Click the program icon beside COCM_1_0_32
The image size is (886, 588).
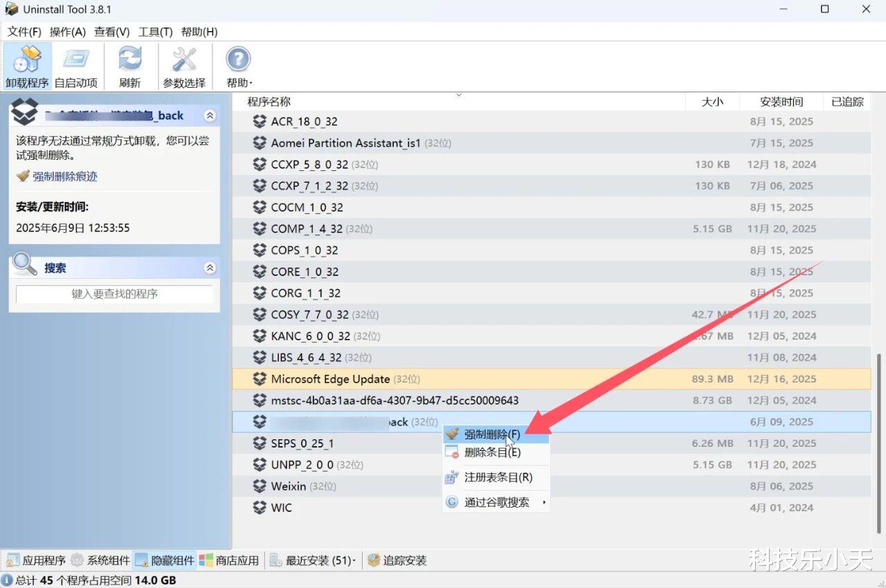[260, 208]
